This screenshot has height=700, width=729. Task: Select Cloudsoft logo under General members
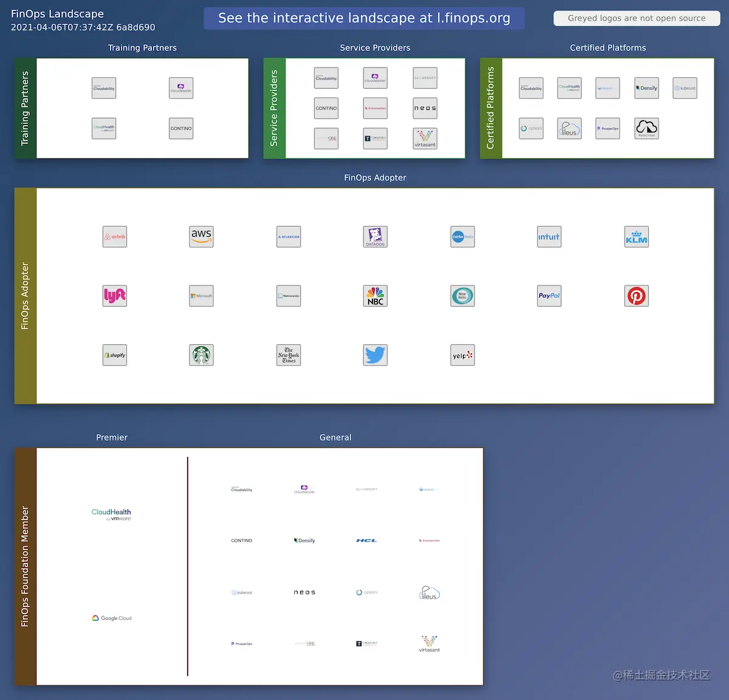[367, 489]
